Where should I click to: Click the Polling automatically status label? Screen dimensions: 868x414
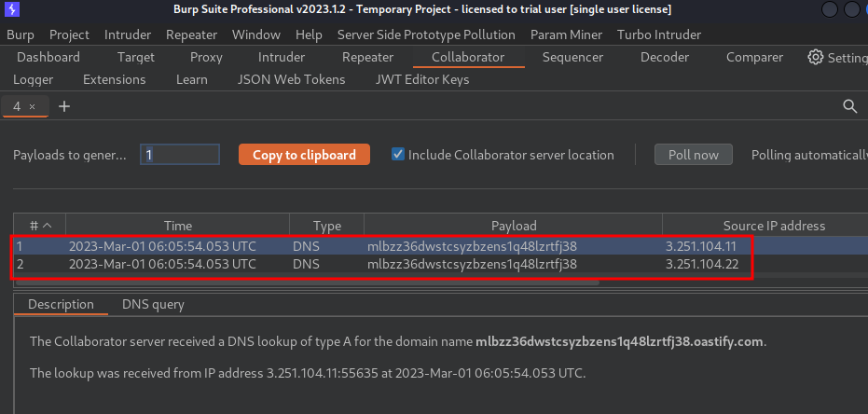coord(808,155)
